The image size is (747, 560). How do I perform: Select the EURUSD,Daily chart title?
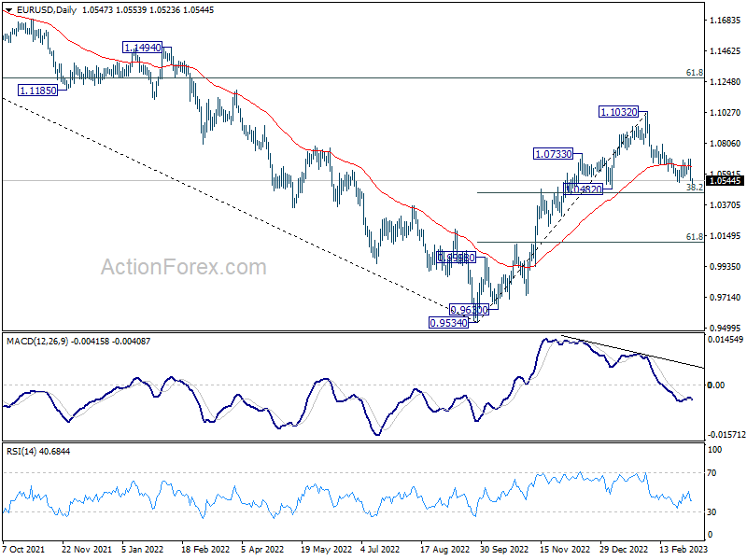46,10
